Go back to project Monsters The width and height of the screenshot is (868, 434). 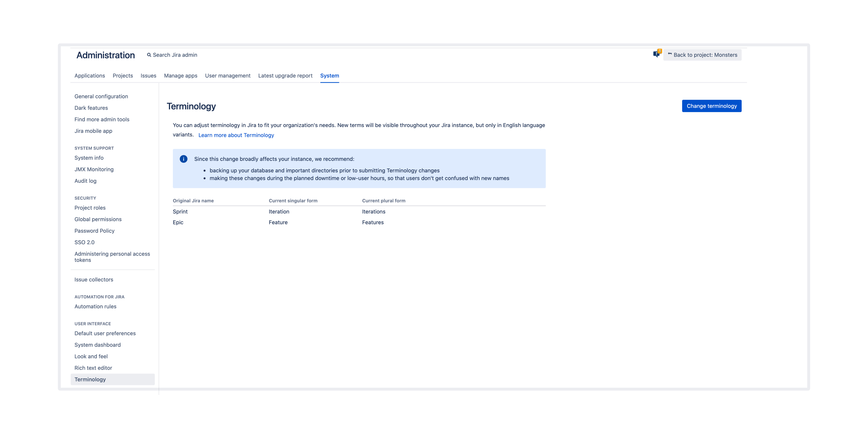(703, 55)
